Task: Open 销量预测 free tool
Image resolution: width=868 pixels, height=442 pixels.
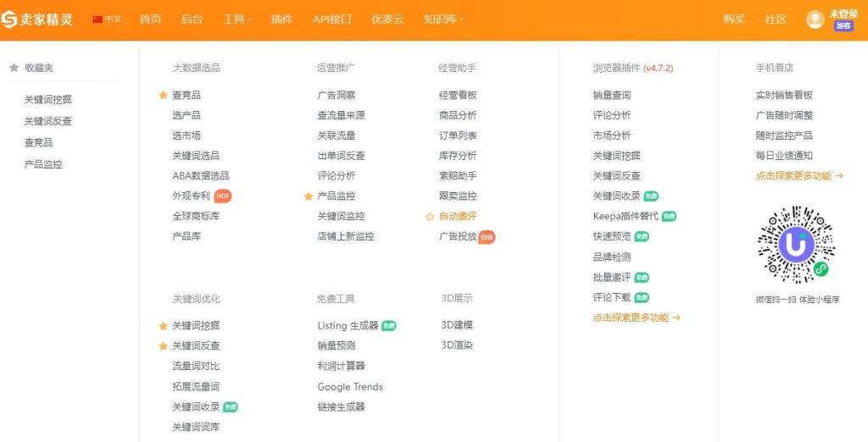Action: [x=336, y=346]
